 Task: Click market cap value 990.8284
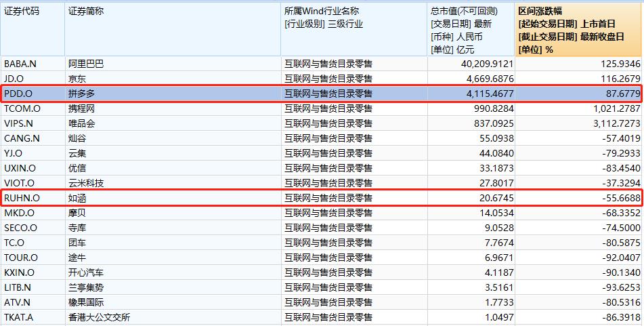coord(493,108)
